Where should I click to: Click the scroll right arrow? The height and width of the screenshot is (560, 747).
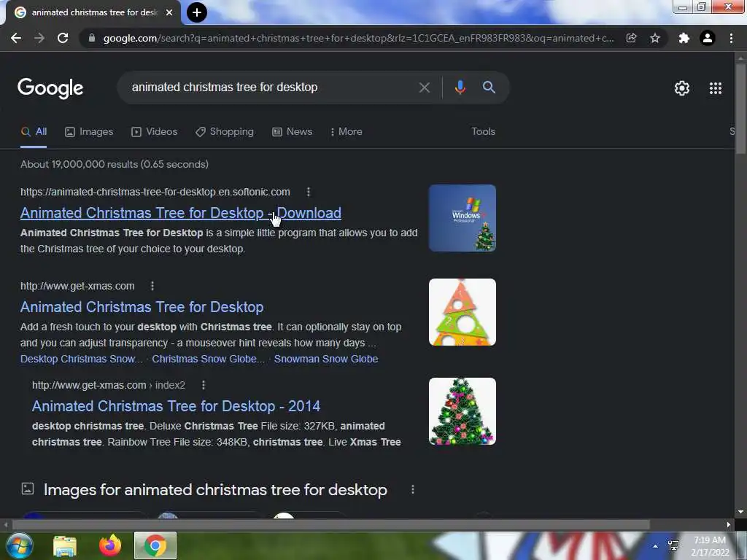click(x=729, y=524)
